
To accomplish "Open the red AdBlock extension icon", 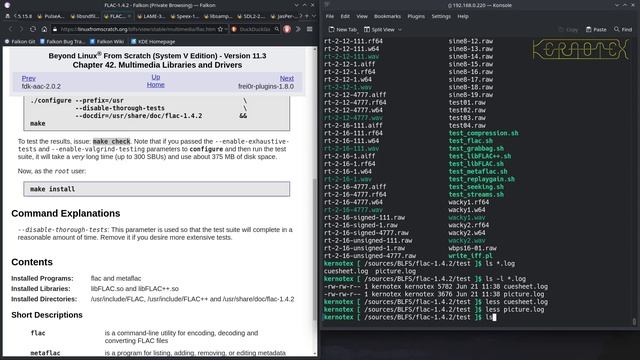I will 287,29.
